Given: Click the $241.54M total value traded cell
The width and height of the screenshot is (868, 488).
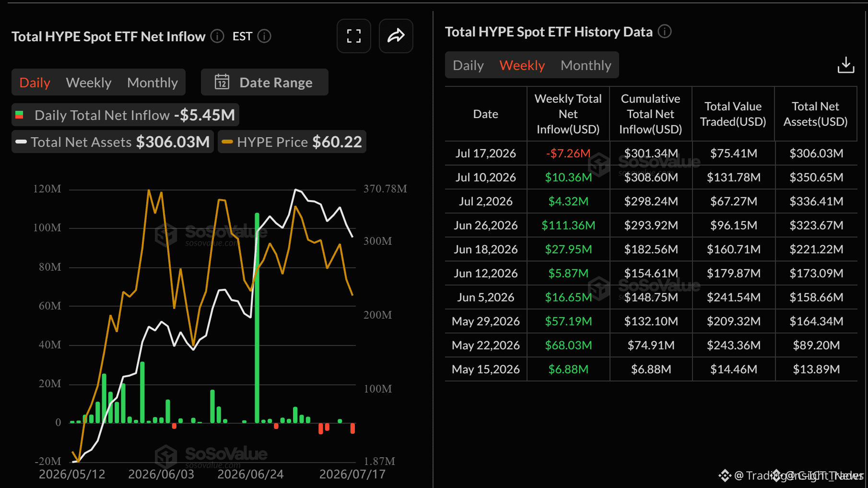Looking at the screenshot, I should (734, 298).
